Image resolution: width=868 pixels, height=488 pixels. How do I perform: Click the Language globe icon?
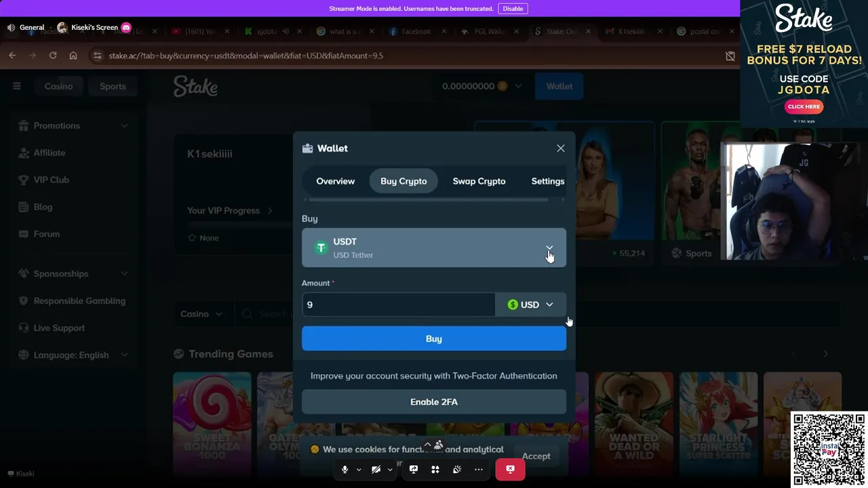tap(24, 355)
